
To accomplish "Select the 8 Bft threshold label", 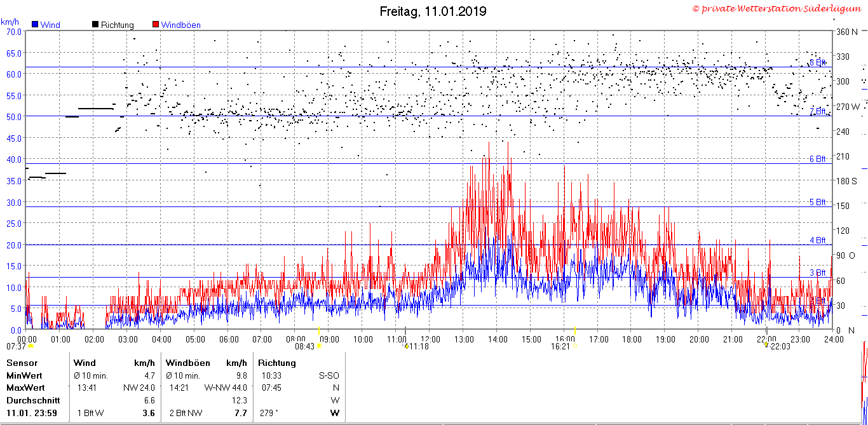I will (818, 62).
